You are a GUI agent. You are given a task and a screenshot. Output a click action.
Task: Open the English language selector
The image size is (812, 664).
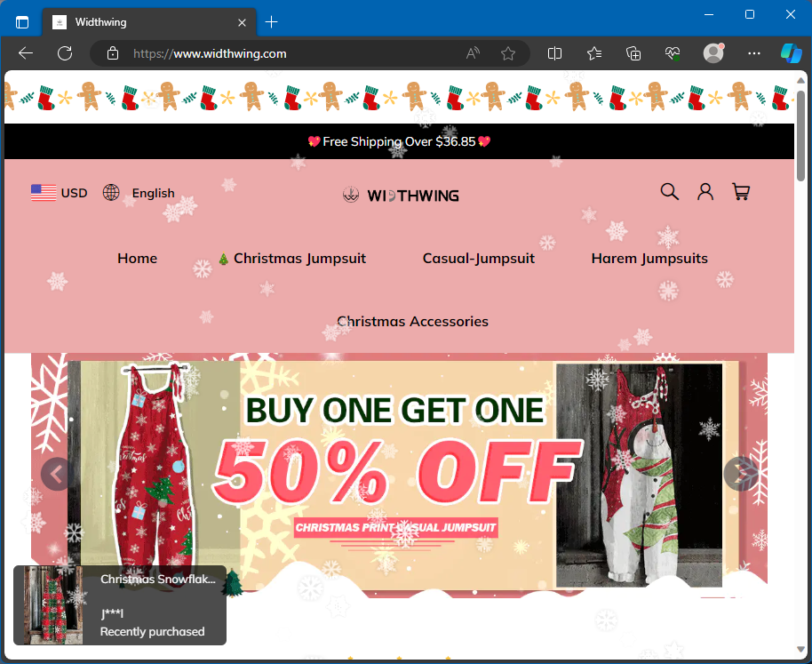point(139,193)
